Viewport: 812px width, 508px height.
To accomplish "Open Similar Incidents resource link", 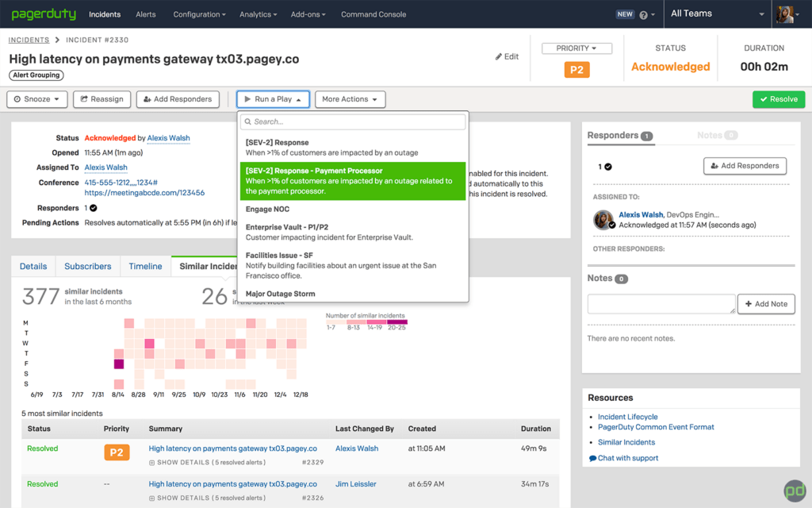I will [626, 442].
